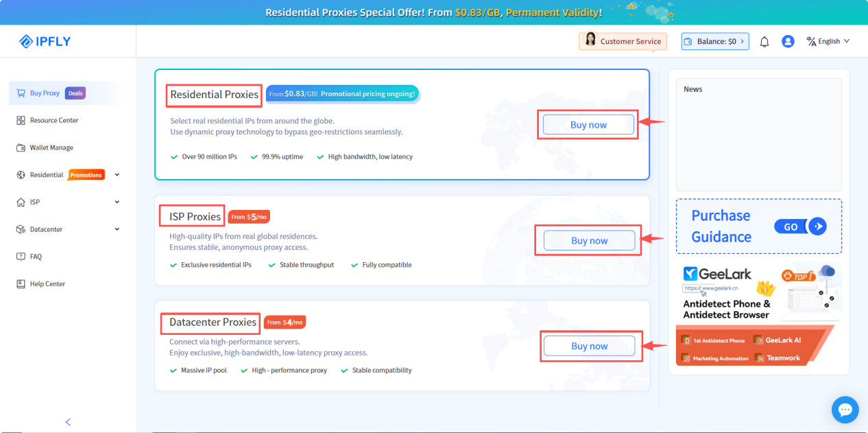
Task: Click the FAQ question mark icon
Action: click(21, 257)
